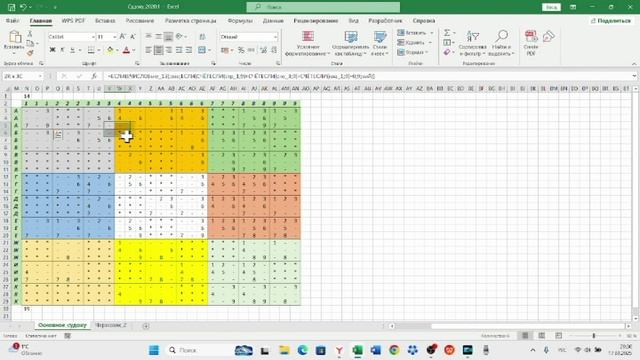Click the Поделиться share button
Screen dimensions: 640x360
611,20
